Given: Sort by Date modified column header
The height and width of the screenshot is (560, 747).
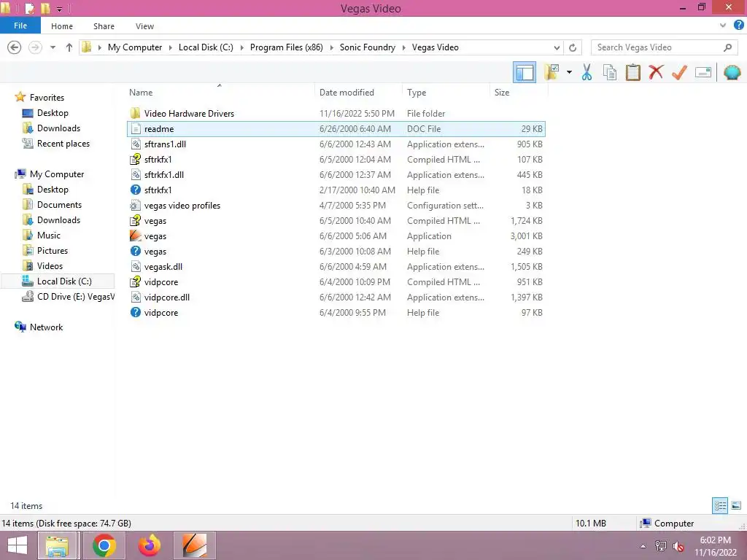Looking at the screenshot, I should [347, 93].
